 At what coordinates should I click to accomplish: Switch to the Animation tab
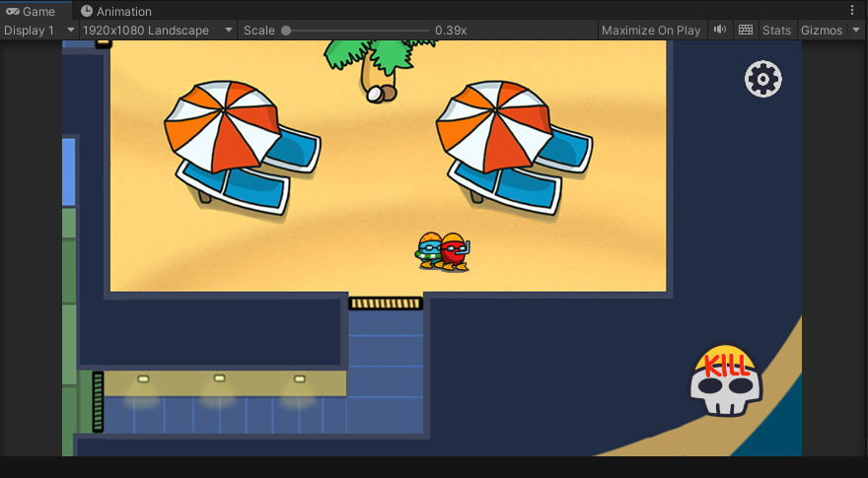click(x=115, y=11)
